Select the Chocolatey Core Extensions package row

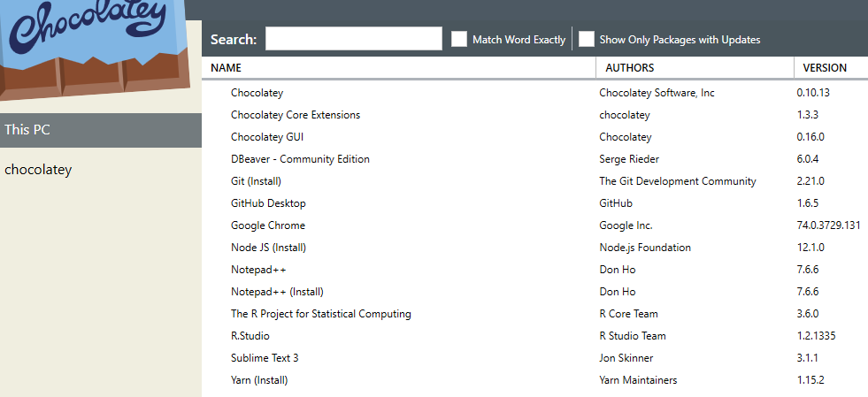tap(534, 115)
